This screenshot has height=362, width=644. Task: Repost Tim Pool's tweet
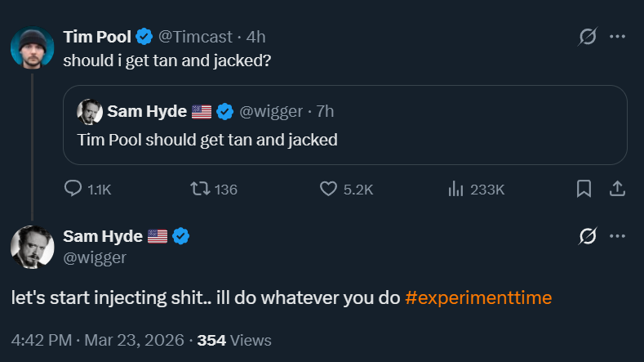[199, 189]
